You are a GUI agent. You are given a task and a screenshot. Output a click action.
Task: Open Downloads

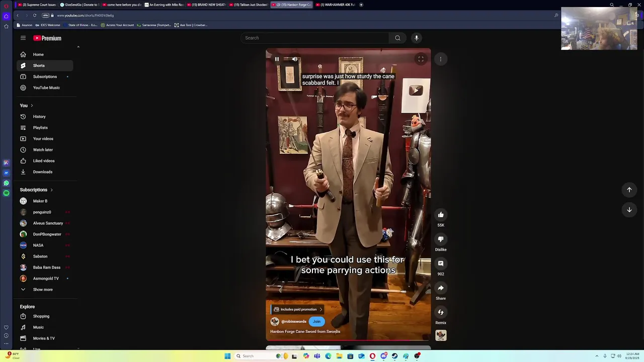pos(44,172)
